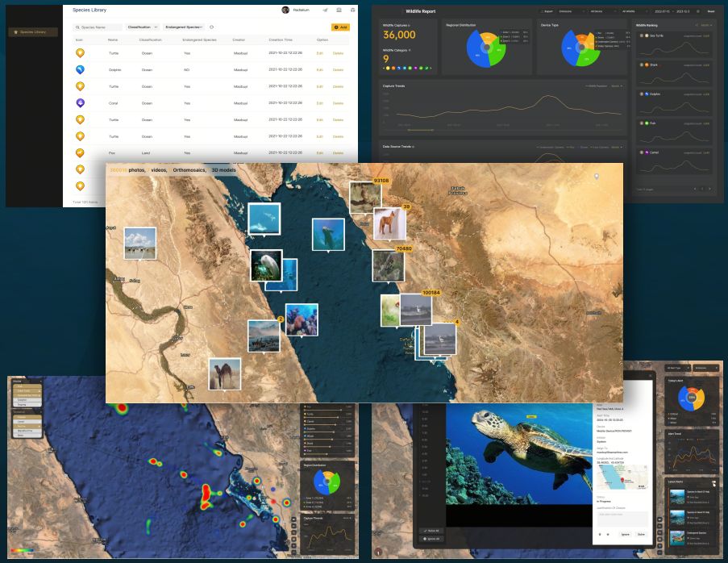Screen dimensions: 728x563
Task: Click Edit on the Dolphin row
Action: pos(319,69)
